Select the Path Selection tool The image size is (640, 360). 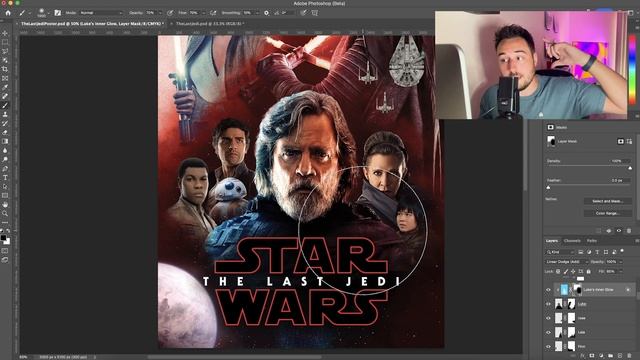[x=5, y=187]
